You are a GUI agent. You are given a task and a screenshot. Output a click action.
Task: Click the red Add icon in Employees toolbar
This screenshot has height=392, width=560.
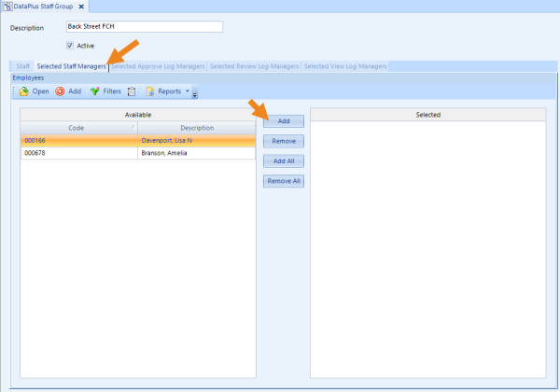pyautogui.click(x=61, y=91)
